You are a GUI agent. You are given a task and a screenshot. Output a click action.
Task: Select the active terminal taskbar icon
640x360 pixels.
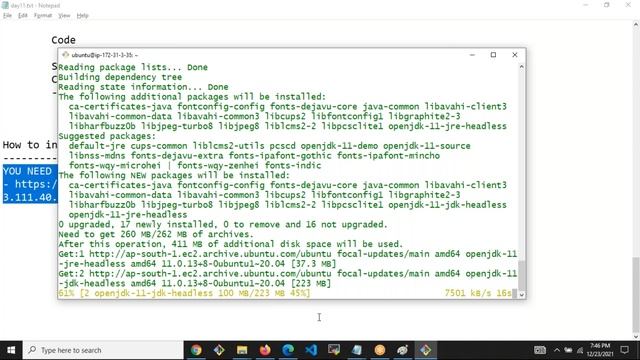pyautogui.click(x=425, y=350)
